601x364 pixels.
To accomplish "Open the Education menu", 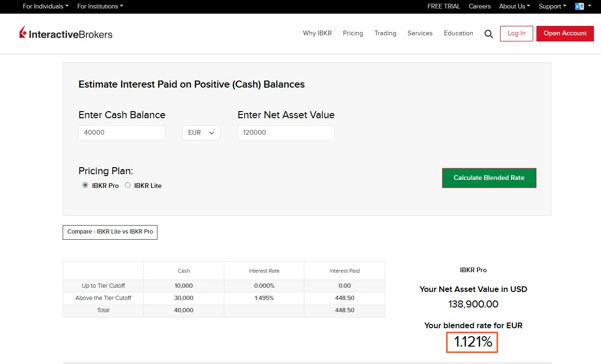I will click(x=459, y=33).
